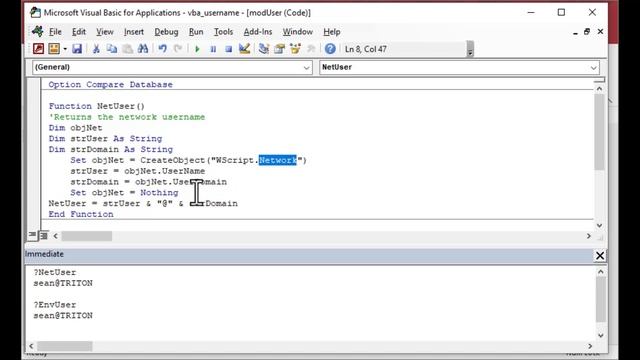Open the Debug menu
This screenshot has height=360, width=640.
pyautogui.click(x=166, y=32)
